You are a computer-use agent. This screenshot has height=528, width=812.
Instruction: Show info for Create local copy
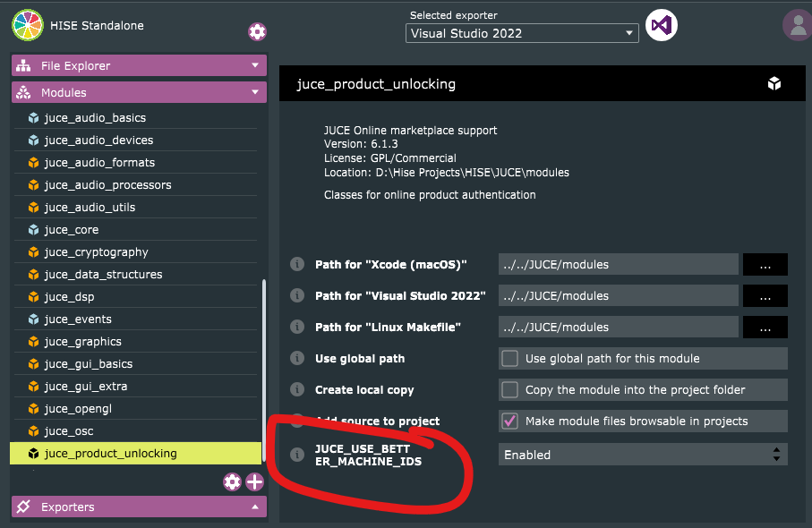click(297, 389)
